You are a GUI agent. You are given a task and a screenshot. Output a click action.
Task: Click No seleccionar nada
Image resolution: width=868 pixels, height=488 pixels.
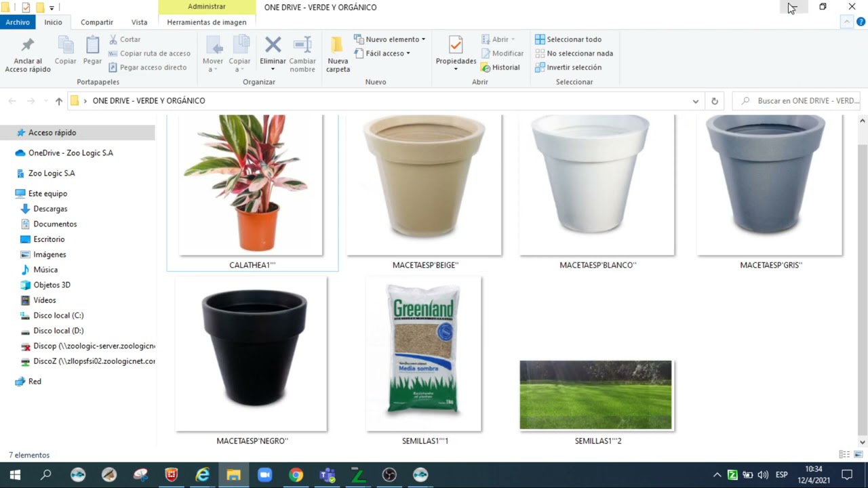point(574,54)
